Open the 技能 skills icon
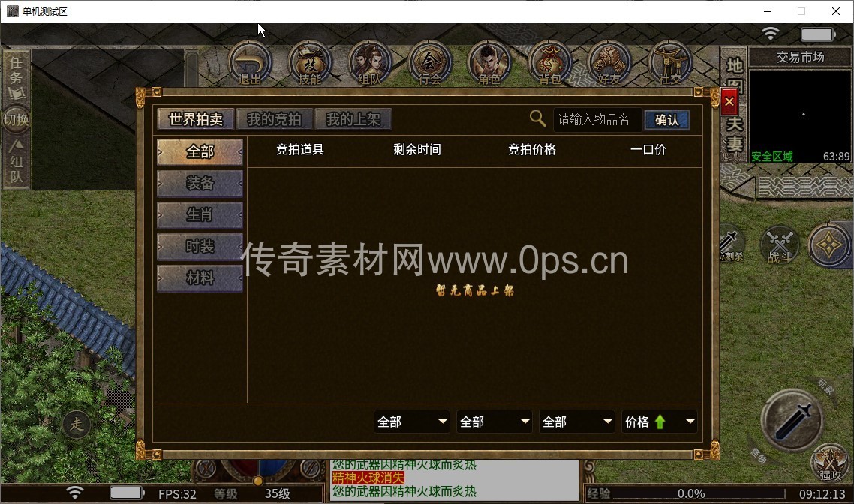 pos(309,62)
